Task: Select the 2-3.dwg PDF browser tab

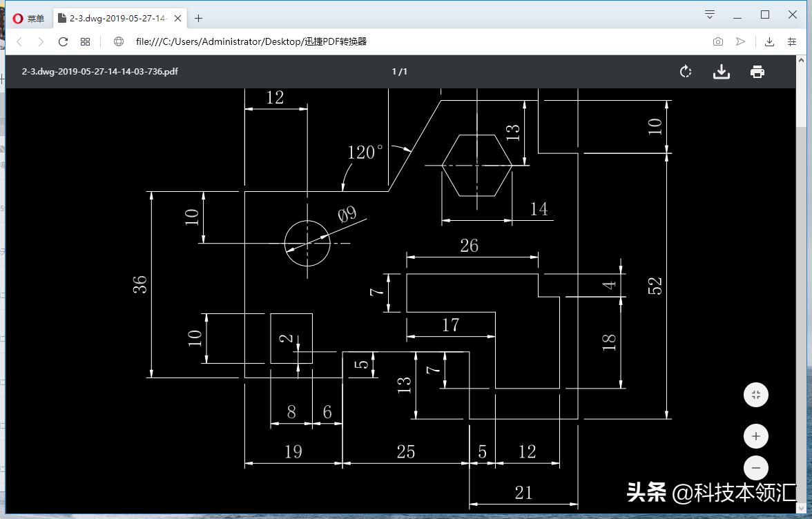Action: (x=120, y=19)
